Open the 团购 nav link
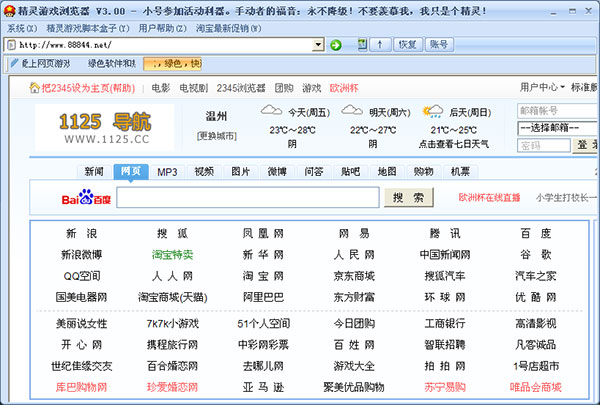The height and width of the screenshot is (405, 600). (284, 88)
